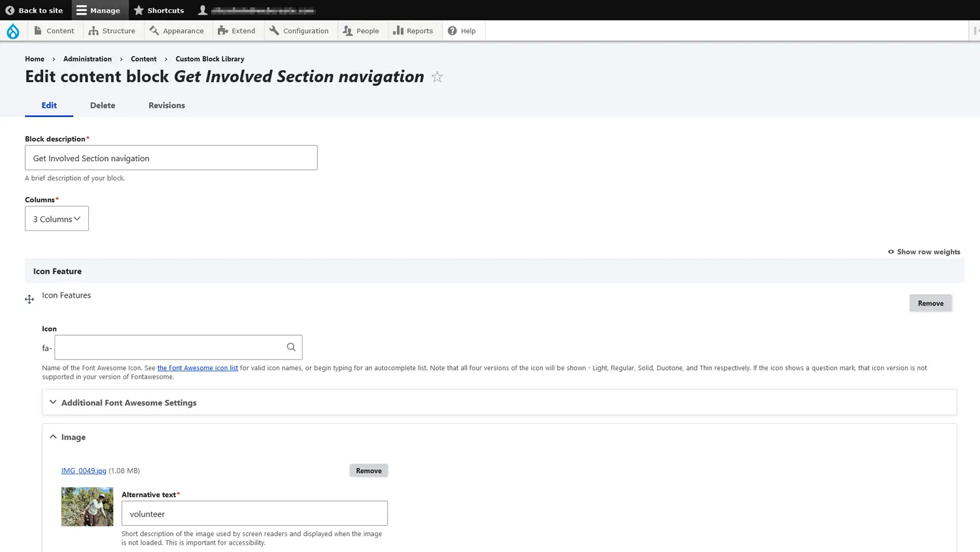The image size is (980, 552).
Task: Open the Columns dropdown
Action: click(57, 219)
